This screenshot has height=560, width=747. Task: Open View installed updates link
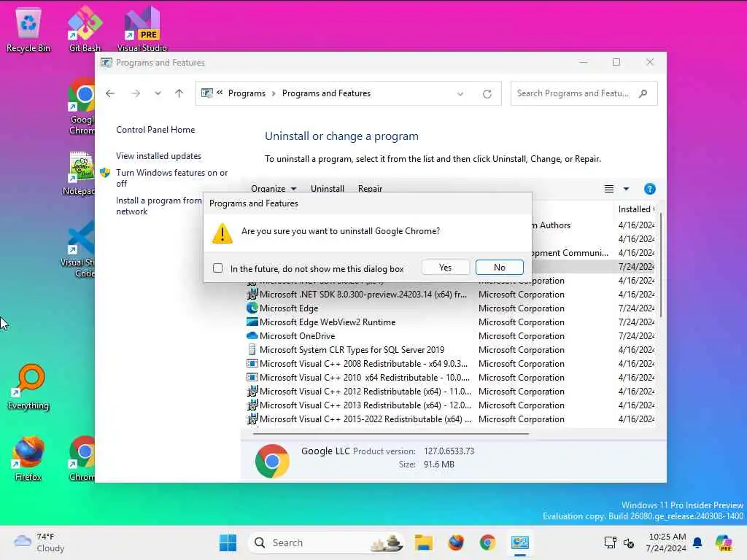click(x=158, y=156)
